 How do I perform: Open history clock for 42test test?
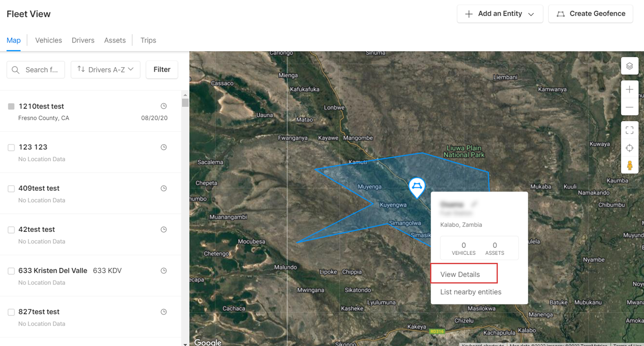coord(163,229)
